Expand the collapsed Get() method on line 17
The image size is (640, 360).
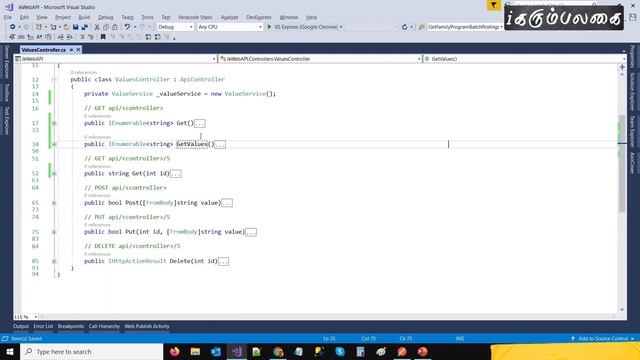(54, 123)
